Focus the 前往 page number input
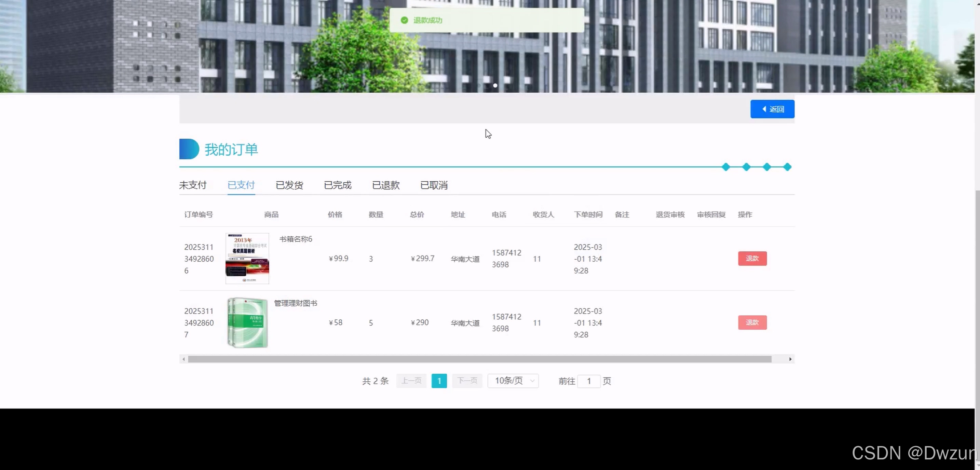This screenshot has height=470, width=980. pos(588,381)
